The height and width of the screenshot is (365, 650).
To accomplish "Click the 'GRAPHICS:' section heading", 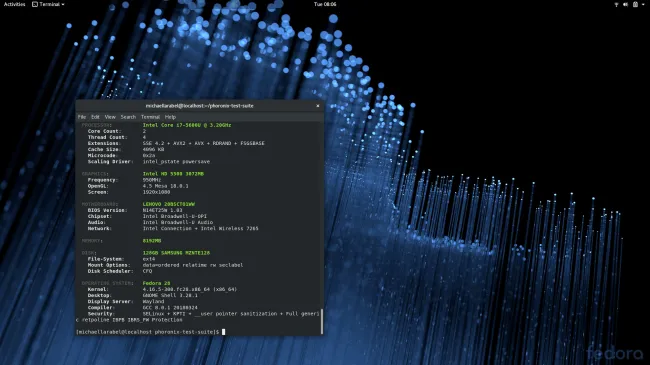I will point(95,174).
